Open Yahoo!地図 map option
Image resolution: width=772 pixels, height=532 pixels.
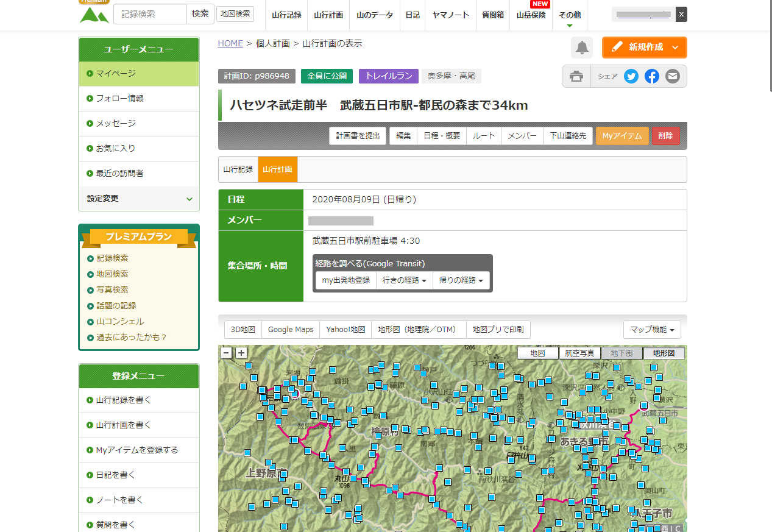point(345,330)
